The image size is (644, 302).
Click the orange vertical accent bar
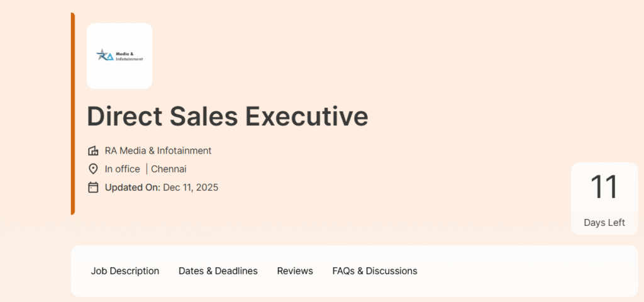[73, 113]
